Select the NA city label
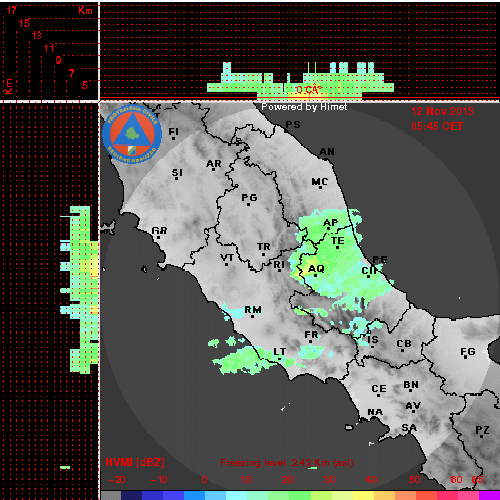Viewport: 500px width, 500px height. 375,412
